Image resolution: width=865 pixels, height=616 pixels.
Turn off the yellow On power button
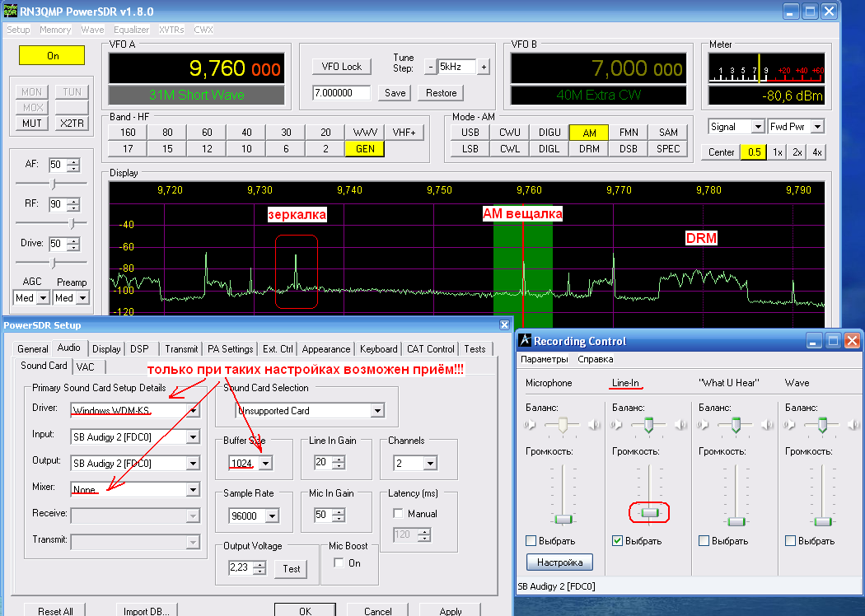(53, 56)
